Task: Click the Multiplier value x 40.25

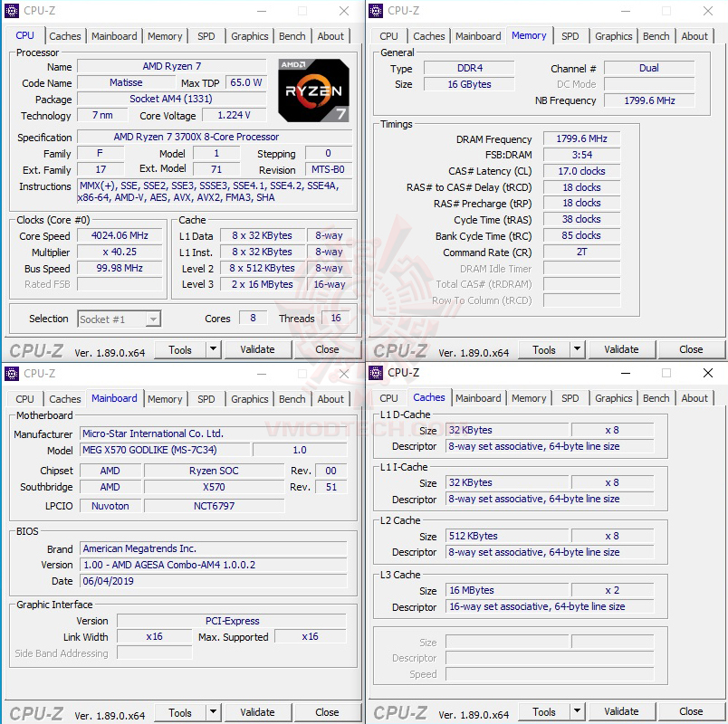Action: point(120,252)
